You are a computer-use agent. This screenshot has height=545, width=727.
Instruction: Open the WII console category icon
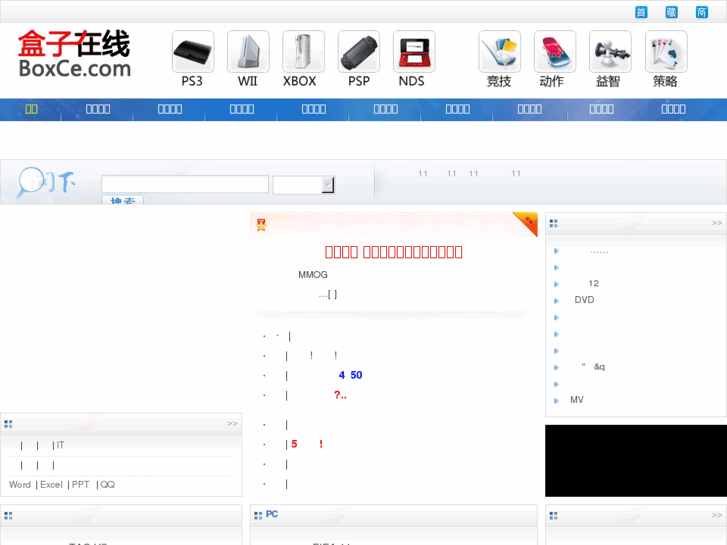pos(248,52)
